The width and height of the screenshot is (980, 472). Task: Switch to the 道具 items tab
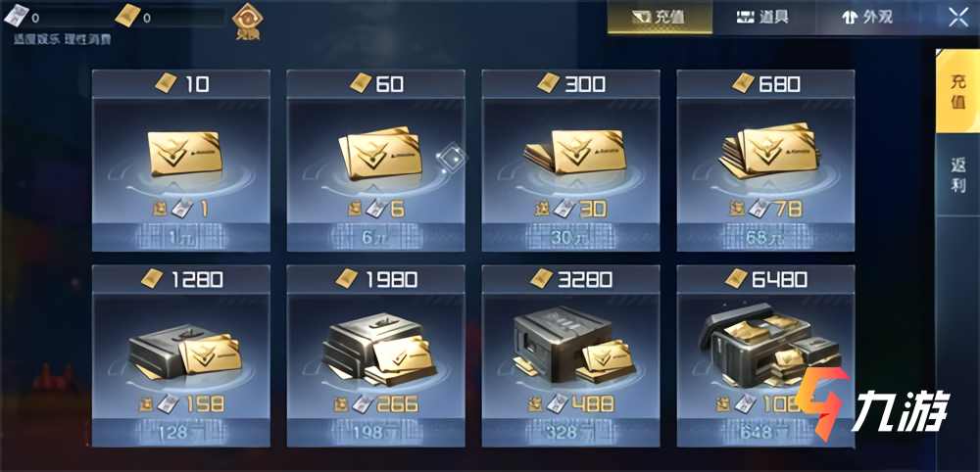point(762,17)
